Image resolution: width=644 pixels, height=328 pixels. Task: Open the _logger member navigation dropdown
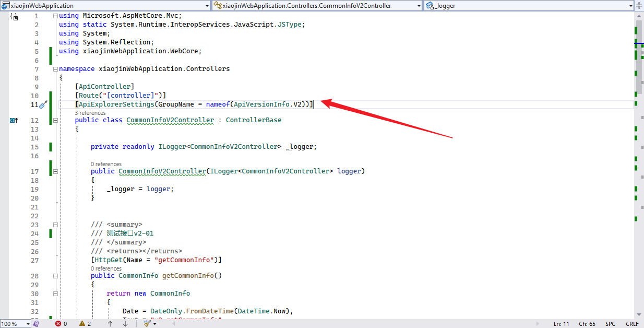click(630, 5)
